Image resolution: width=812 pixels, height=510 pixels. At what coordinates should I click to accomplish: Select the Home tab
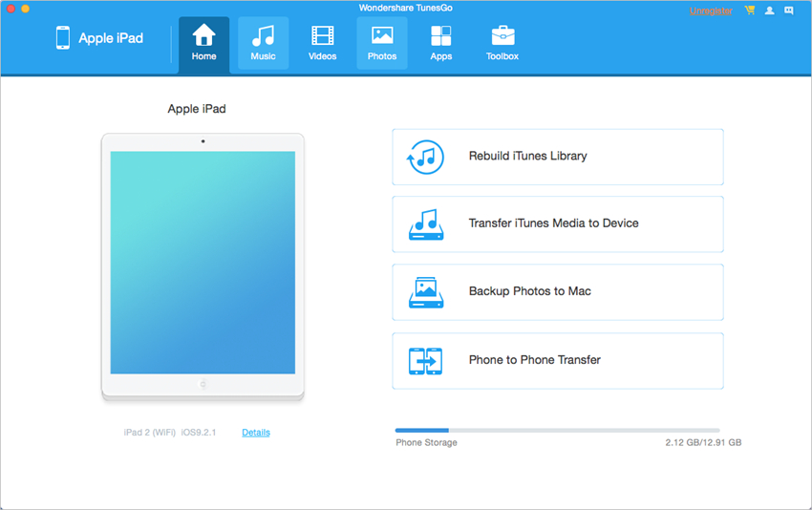tap(203, 44)
